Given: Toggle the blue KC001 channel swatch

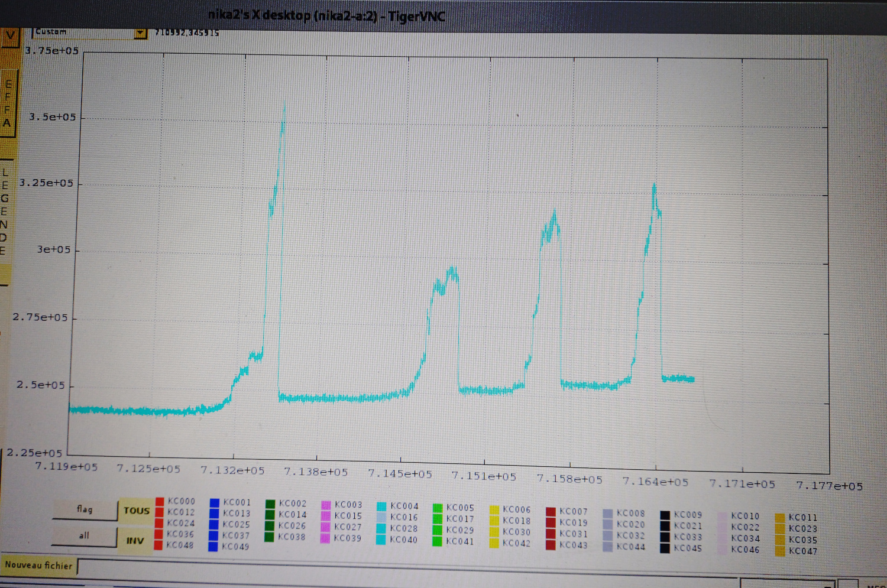Looking at the screenshot, I should pos(214,503).
